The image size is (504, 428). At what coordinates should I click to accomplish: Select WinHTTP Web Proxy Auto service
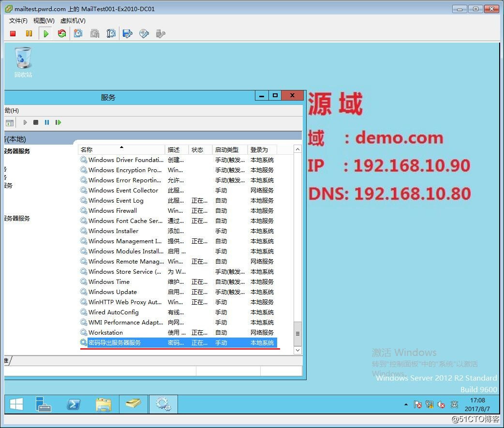(x=178, y=302)
